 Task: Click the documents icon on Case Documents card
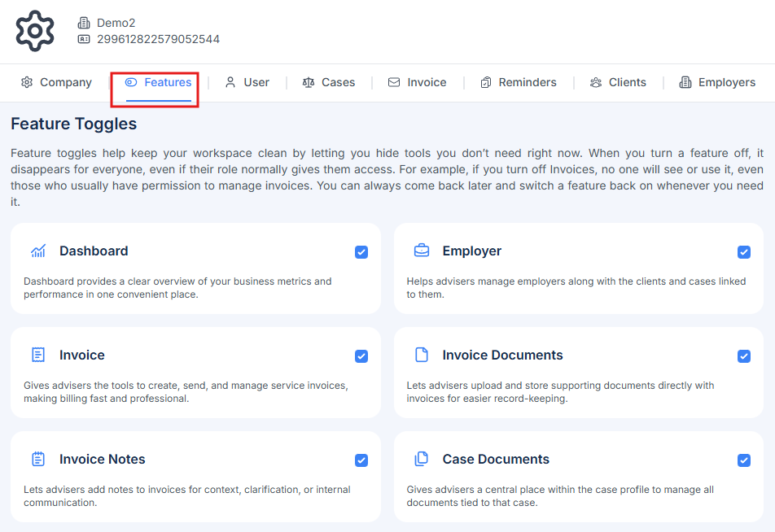point(421,459)
